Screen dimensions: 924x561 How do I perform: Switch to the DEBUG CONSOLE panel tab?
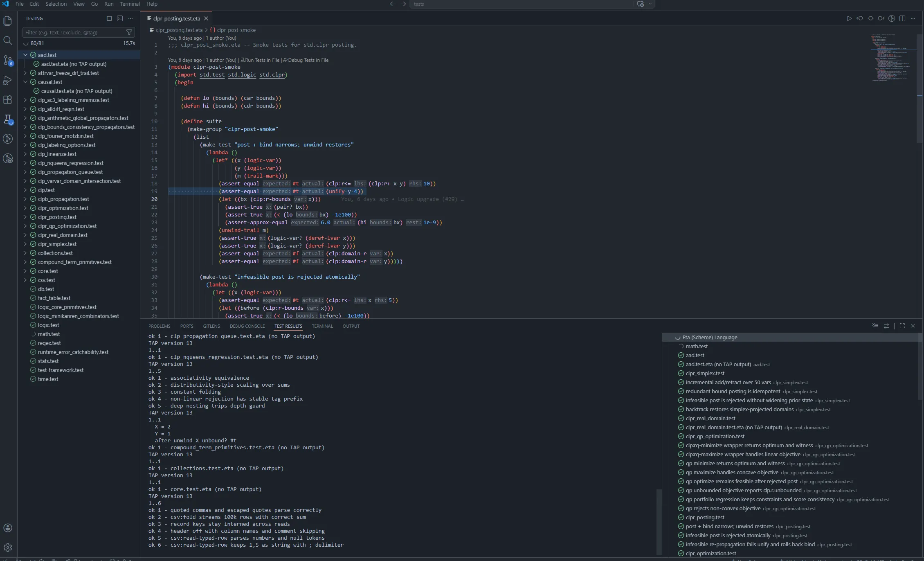click(247, 326)
